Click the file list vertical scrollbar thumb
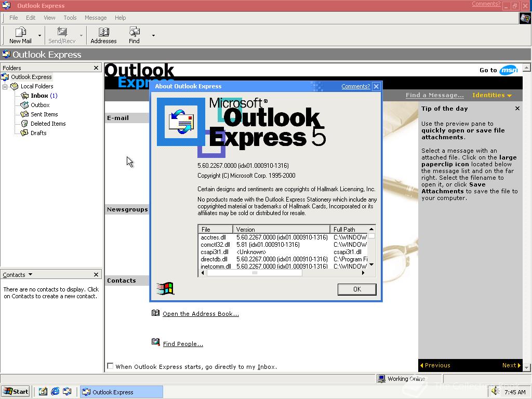Screen dimensions: 532x399 point(371,236)
